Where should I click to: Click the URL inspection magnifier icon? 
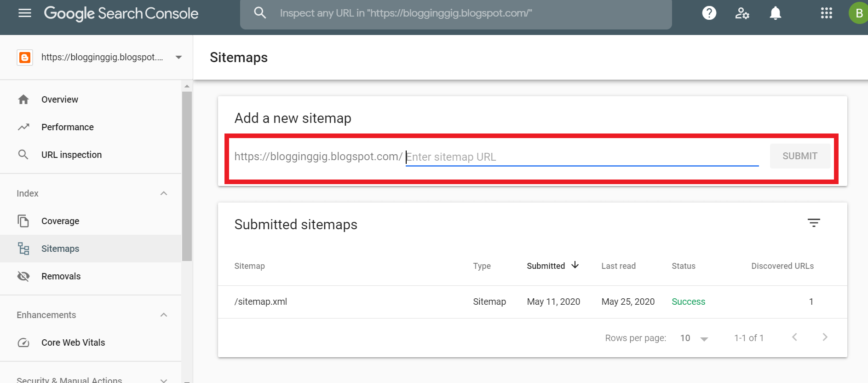coord(23,155)
